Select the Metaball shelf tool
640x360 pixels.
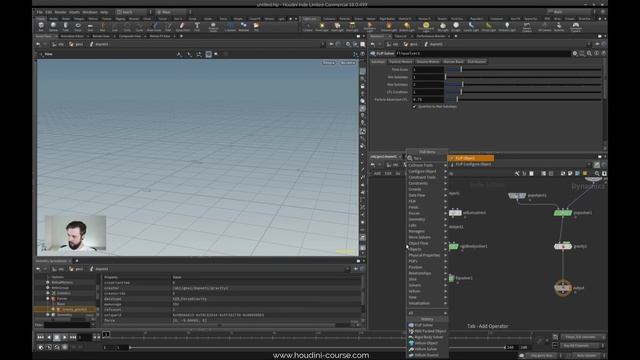tap(243, 27)
